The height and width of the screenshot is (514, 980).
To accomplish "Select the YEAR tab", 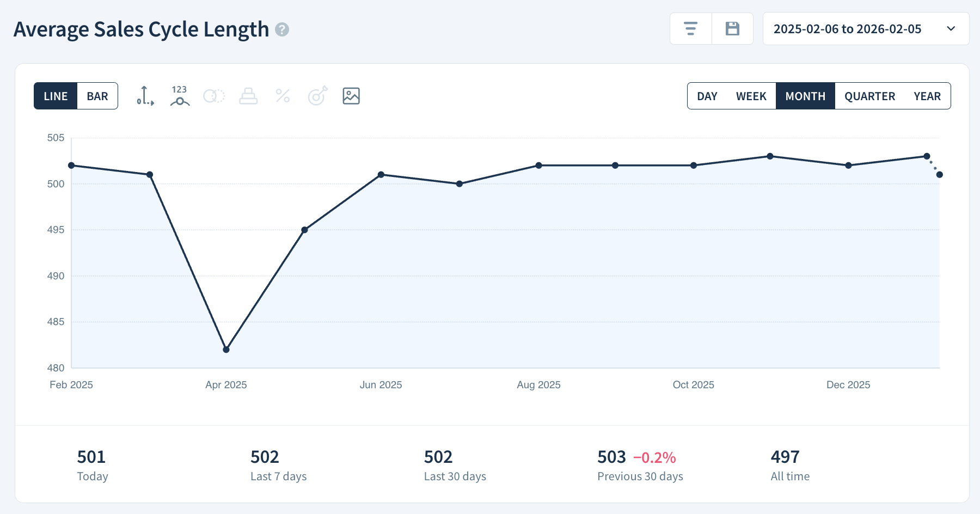I will click(927, 96).
